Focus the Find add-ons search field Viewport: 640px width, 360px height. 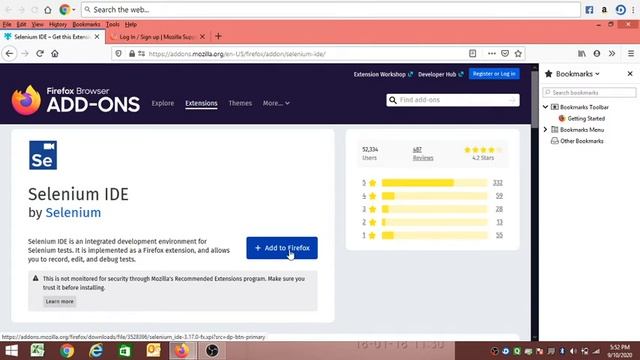coord(453,100)
